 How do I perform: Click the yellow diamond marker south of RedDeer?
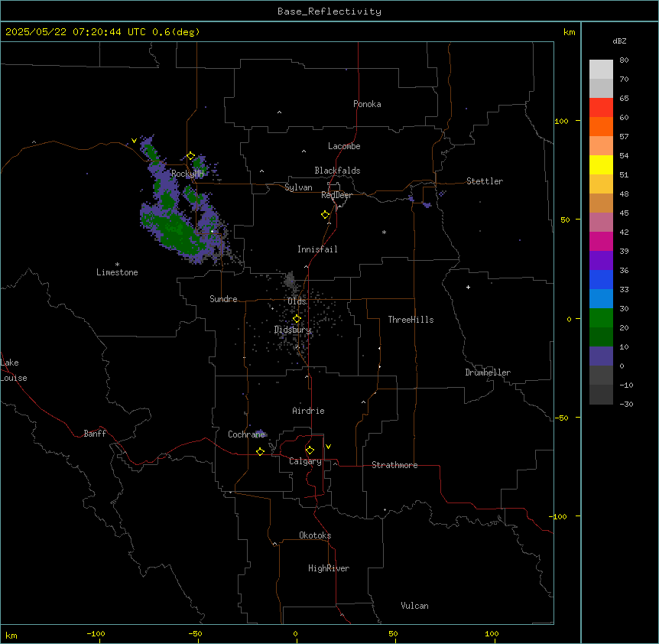[326, 215]
